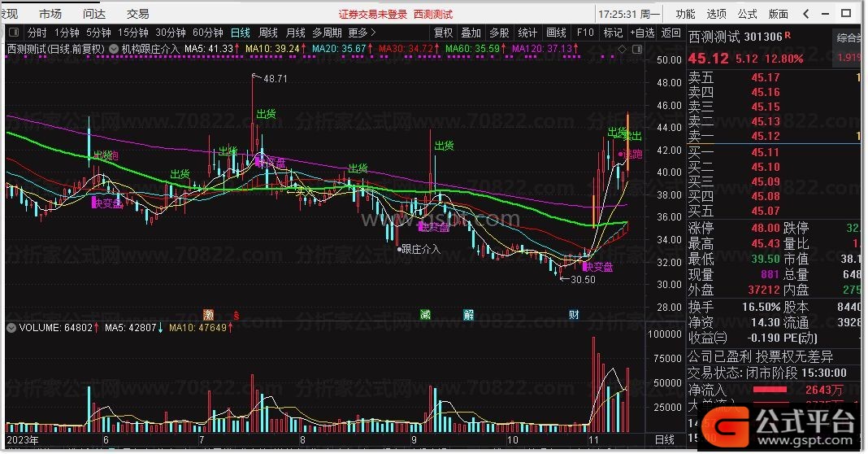
Task: Click the red $ event marker
Action: [236, 315]
